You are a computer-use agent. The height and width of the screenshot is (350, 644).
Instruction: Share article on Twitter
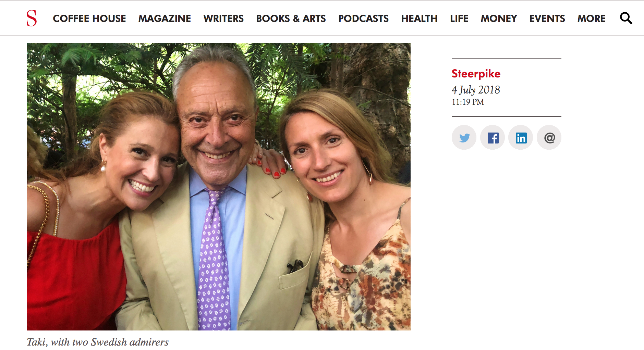pyautogui.click(x=464, y=138)
